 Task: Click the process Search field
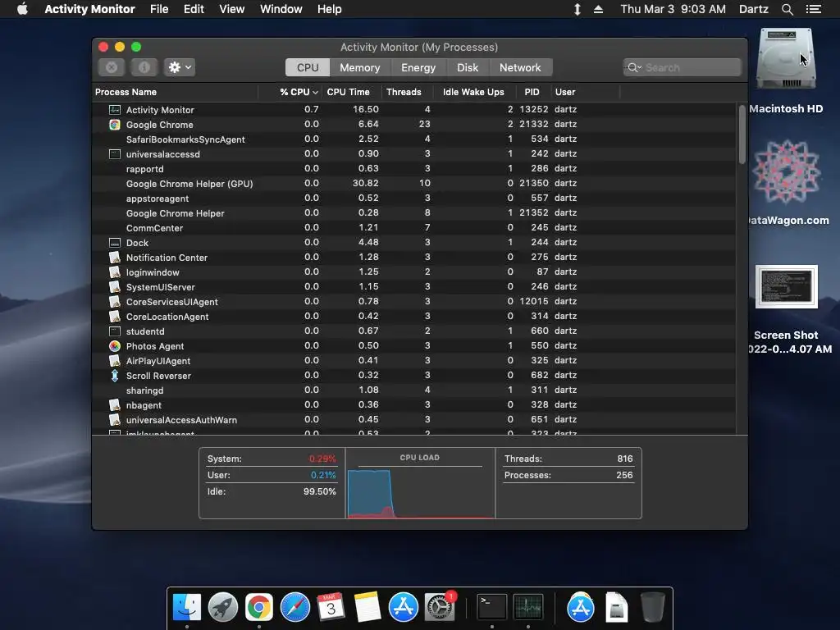coord(682,67)
